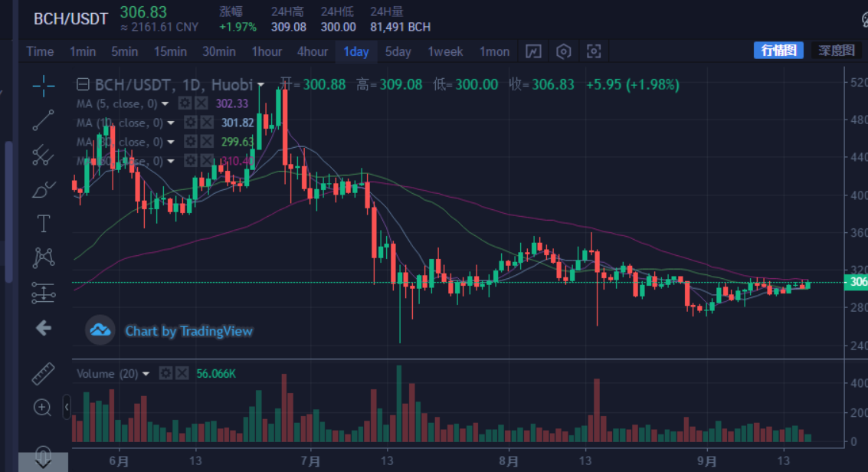This screenshot has width=868, height=472.
Task: Switch to the 1hour interval
Action: pos(267,51)
